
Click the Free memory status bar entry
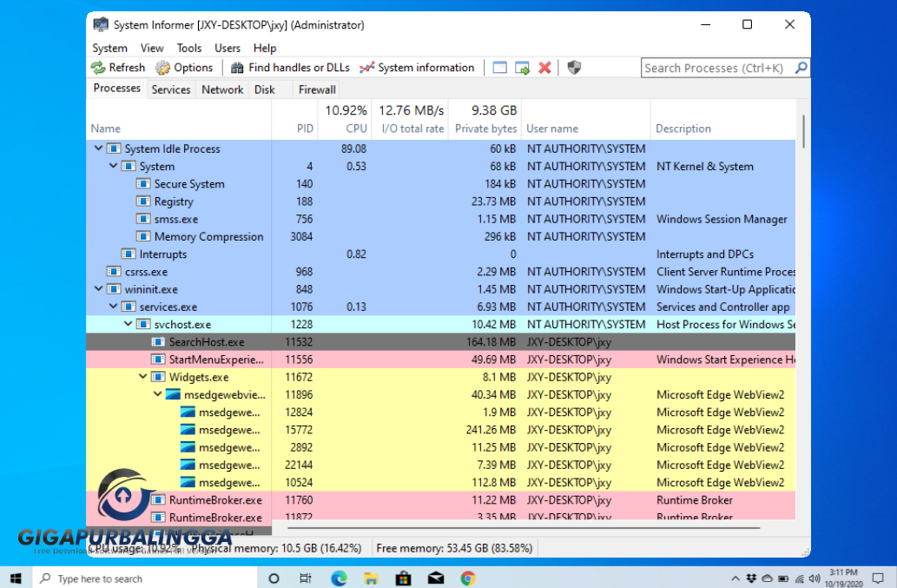(454, 548)
